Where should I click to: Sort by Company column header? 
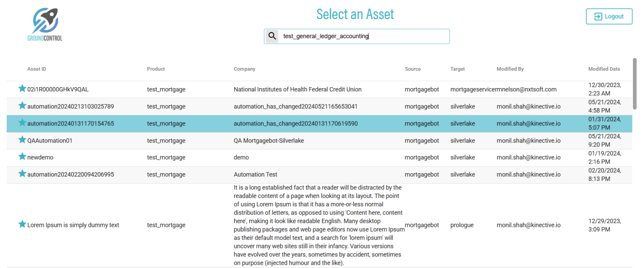coord(244,69)
